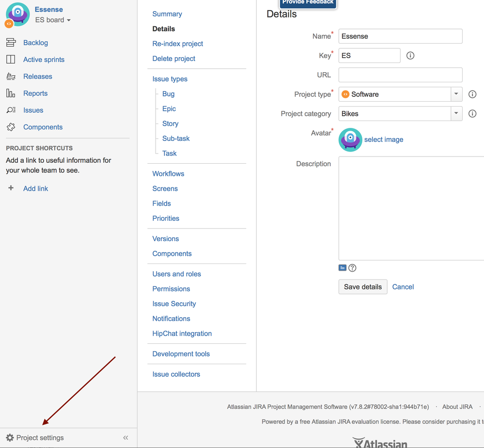
Task: Select Sub-task issue type
Action: [176, 138]
